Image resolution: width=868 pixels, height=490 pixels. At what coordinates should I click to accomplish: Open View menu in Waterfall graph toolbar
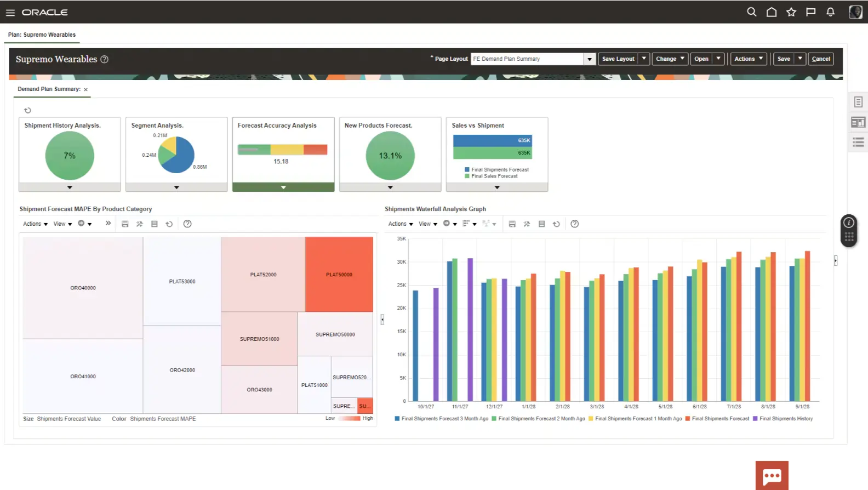(x=428, y=224)
